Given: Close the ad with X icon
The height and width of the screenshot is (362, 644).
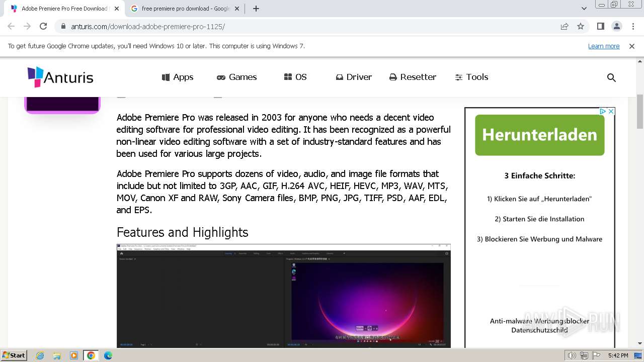Looking at the screenshot, I should tap(611, 111).
